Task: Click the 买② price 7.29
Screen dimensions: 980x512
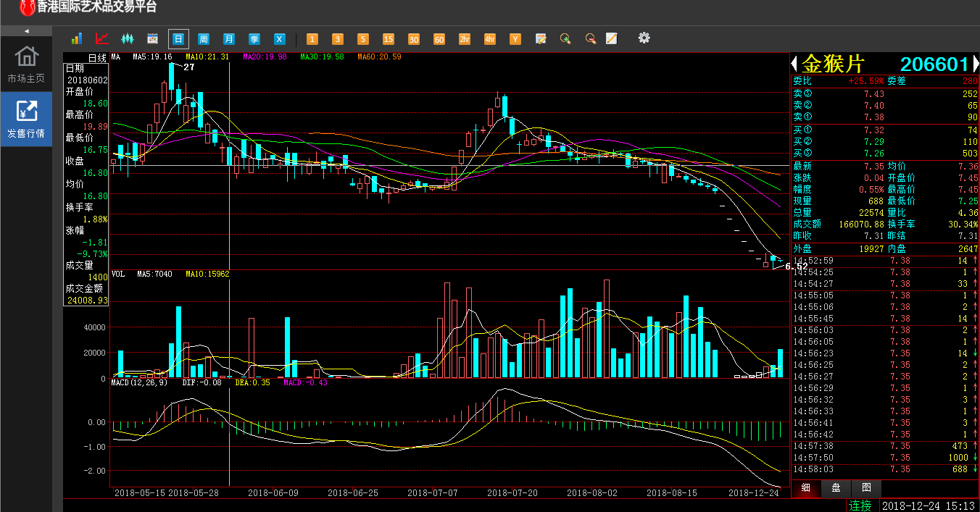Action: pos(874,142)
